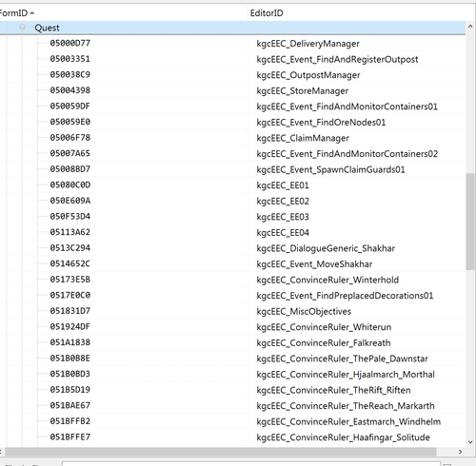Screen dimensions: 476x466
Task: Select FormID 051A1838 row
Action: (232, 342)
